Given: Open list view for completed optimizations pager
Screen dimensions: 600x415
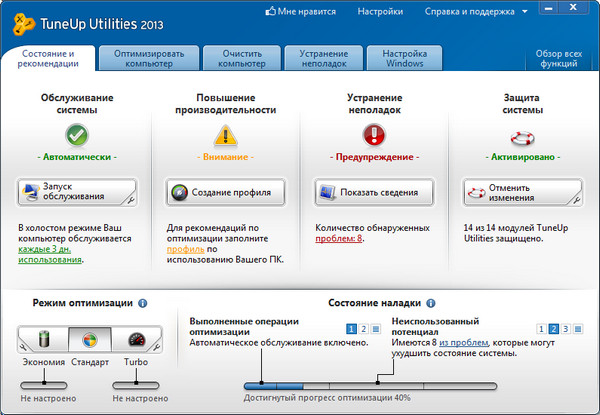Looking at the screenshot, I should [376, 328].
